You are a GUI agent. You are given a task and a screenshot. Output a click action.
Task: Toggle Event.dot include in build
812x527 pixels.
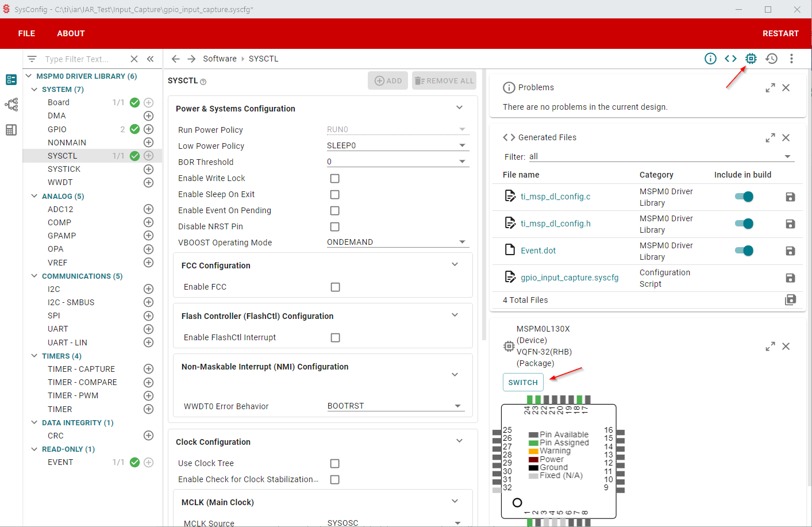pos(744,251)
